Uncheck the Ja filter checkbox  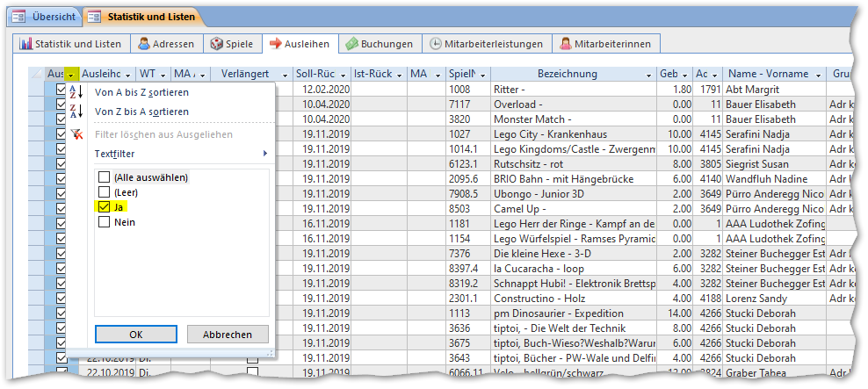click(104, 207)
